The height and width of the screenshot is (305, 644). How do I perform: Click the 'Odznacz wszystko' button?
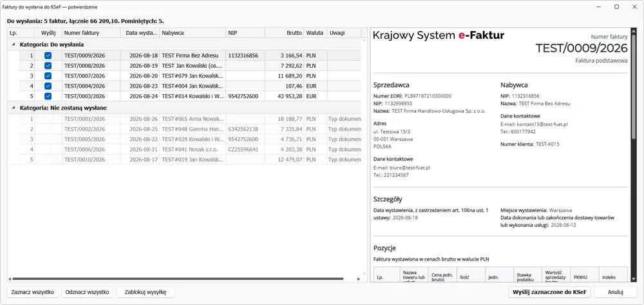tap(87, 292)
